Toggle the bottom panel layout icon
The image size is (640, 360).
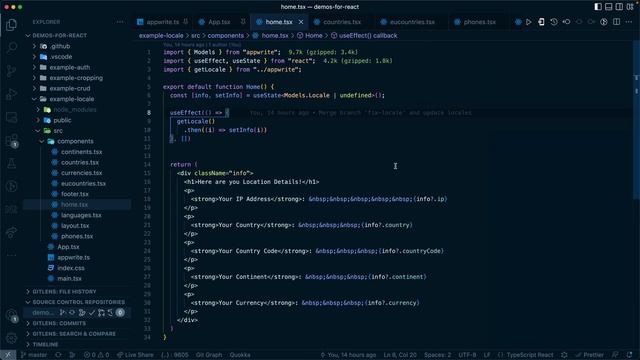point(608,7)
